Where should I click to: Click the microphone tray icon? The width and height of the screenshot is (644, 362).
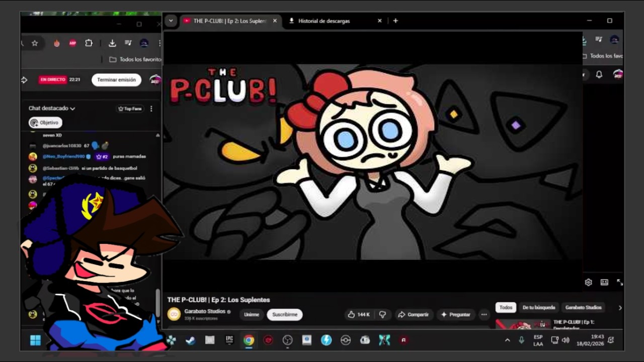click(521, 340)
